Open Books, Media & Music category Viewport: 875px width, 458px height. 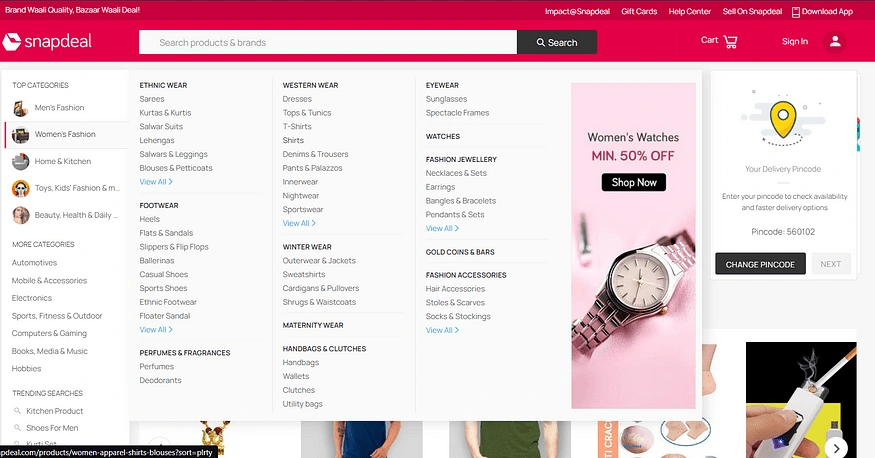pyautogui.click(x=50, y=351)
